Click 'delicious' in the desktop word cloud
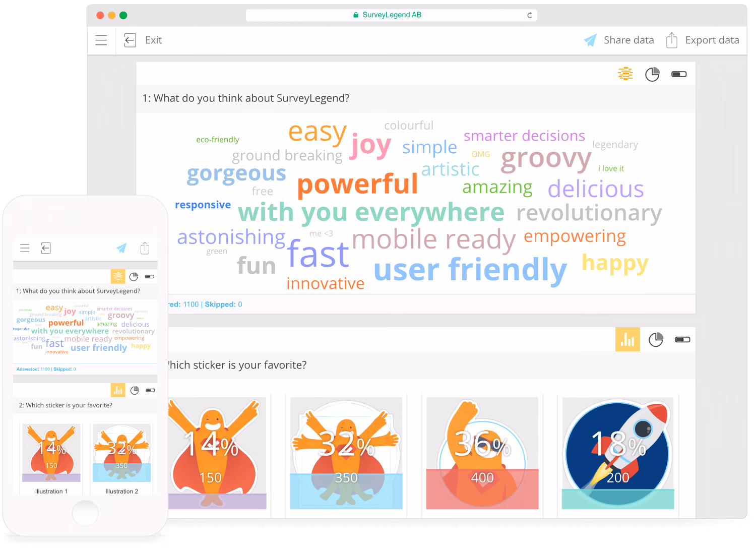This screenshot has width=756, height=551. [x=596, y=190]
